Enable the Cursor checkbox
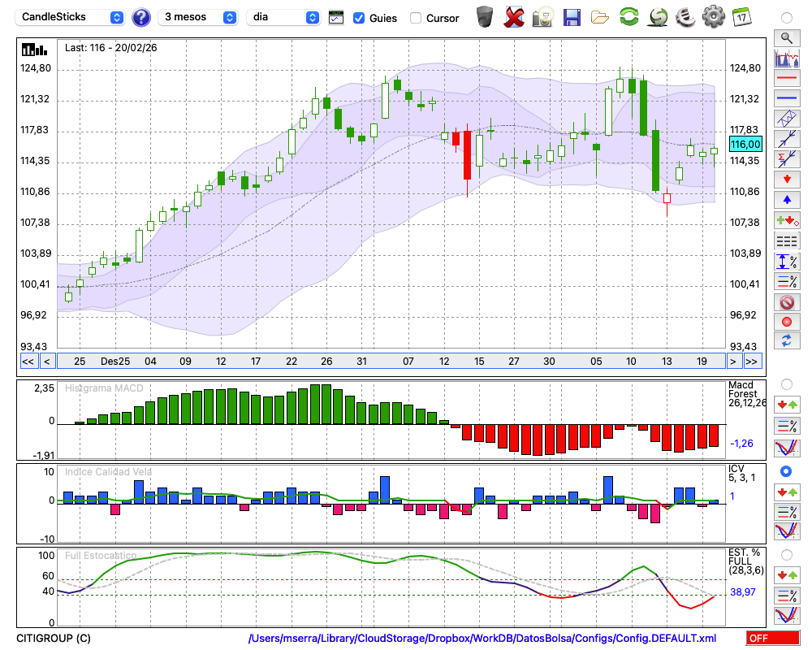This screenshot has height=650, width=812. point(415,18)
